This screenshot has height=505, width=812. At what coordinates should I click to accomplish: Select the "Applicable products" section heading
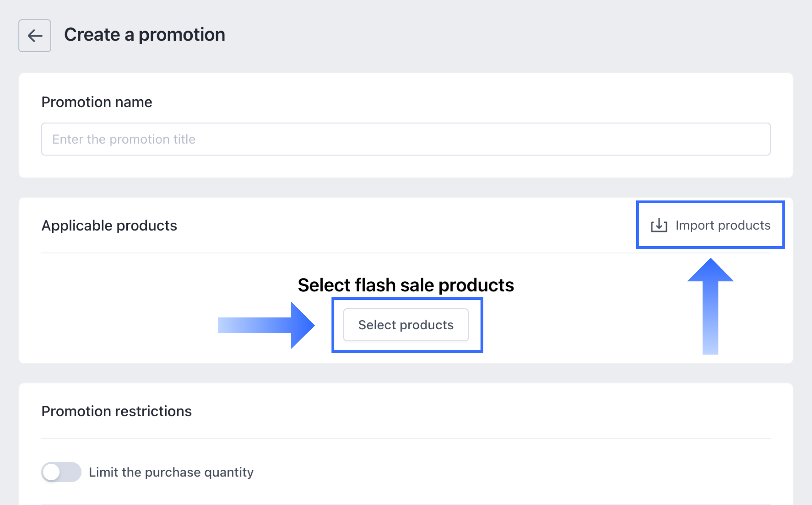click(x=109, y=226)
